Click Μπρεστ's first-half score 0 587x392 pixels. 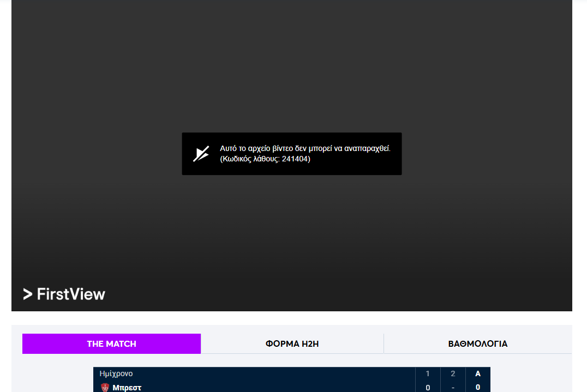pos(428,388)
